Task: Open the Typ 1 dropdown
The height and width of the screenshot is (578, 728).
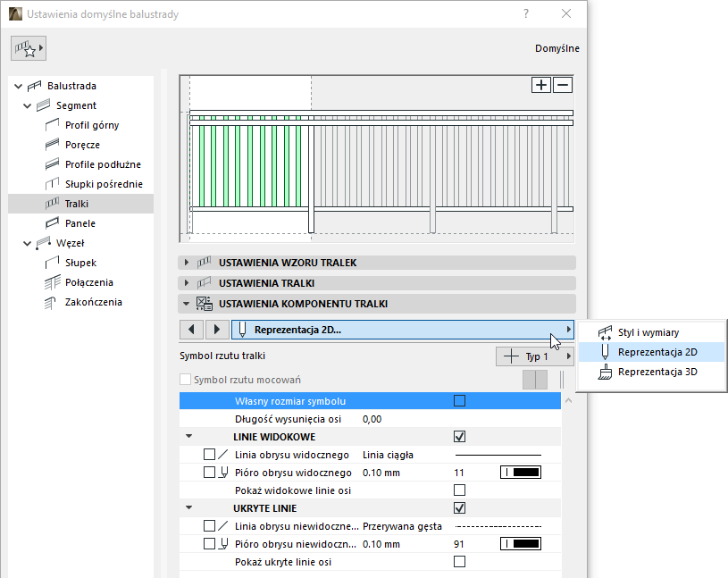Action: click(x=534, y=356)
